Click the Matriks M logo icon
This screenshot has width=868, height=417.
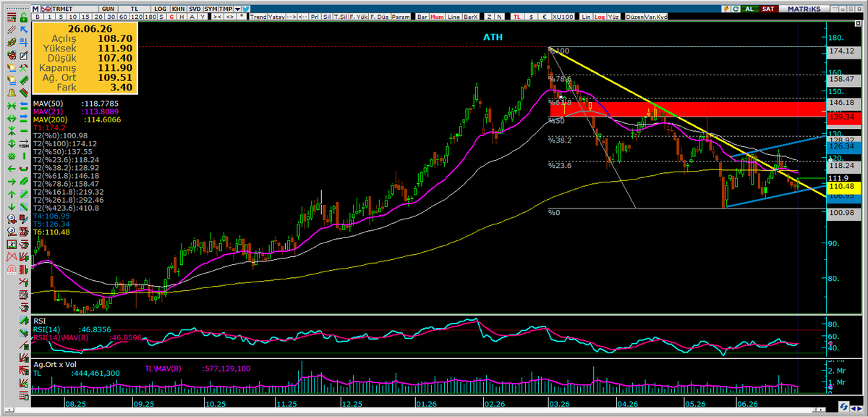tap(35, 9)
